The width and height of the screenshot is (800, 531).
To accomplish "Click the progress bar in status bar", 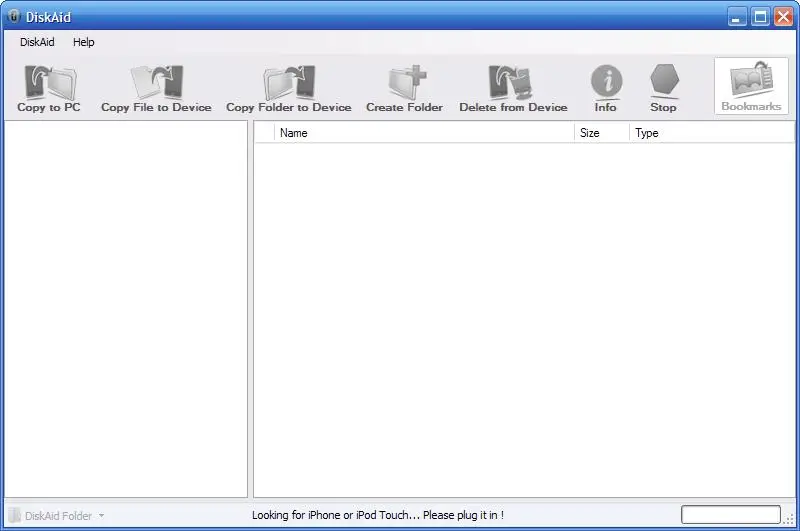I will (x=731, y=515).
